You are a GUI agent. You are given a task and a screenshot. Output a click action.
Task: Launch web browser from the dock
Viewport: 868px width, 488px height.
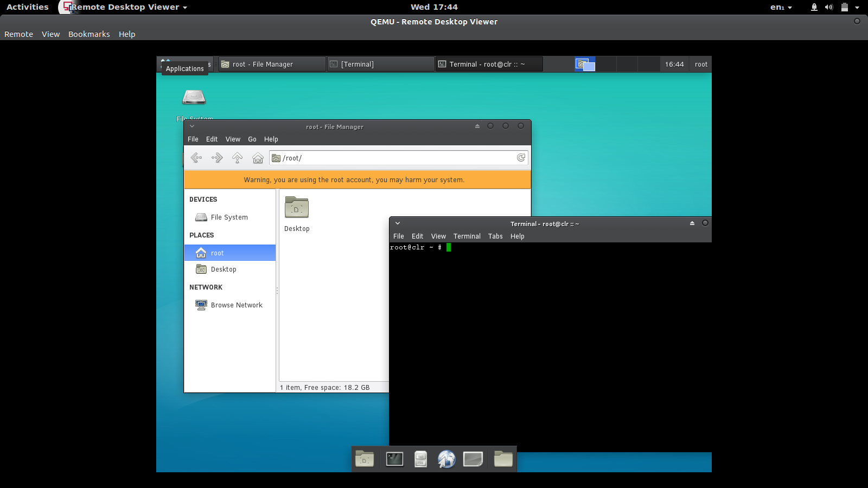(446, 459)
